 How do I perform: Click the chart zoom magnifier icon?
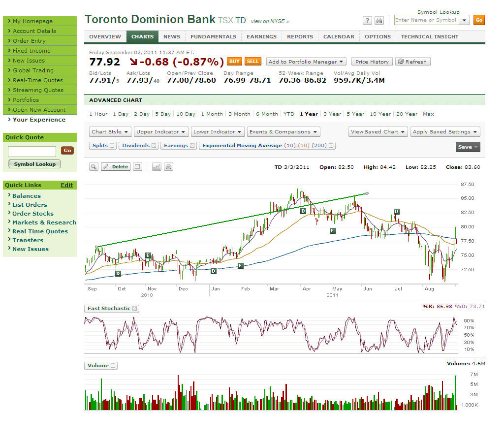[x=94, y=166]
